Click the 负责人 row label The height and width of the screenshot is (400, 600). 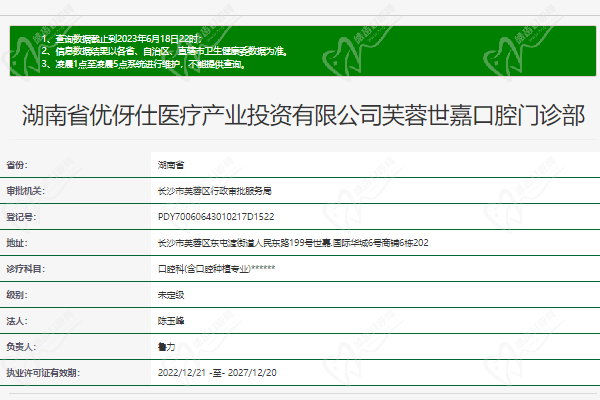pos(20,347)
